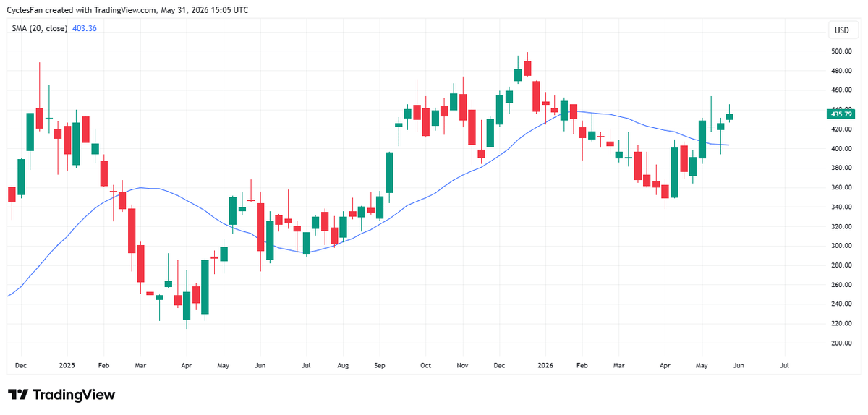Viewport: 868px width, 415px height.
Task: Click the 460.00 price axis label
Action: (x=841, y=90)
